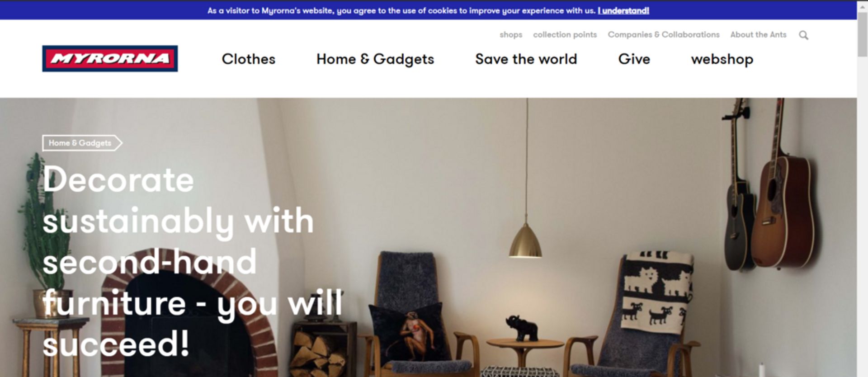Click the hero headline about second-hand furniture

point(192,261)
